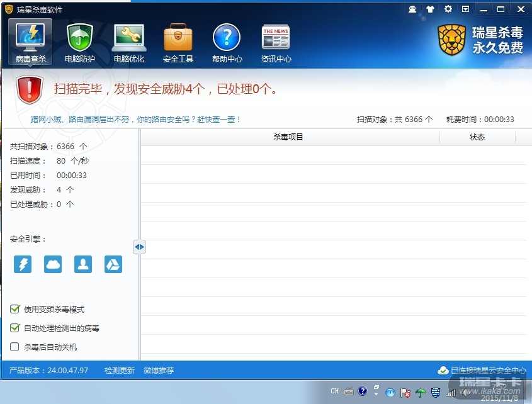Open the 资讯中心 news center icon
The width and height of the screenshot is (532, 404).
pos(276,42)
